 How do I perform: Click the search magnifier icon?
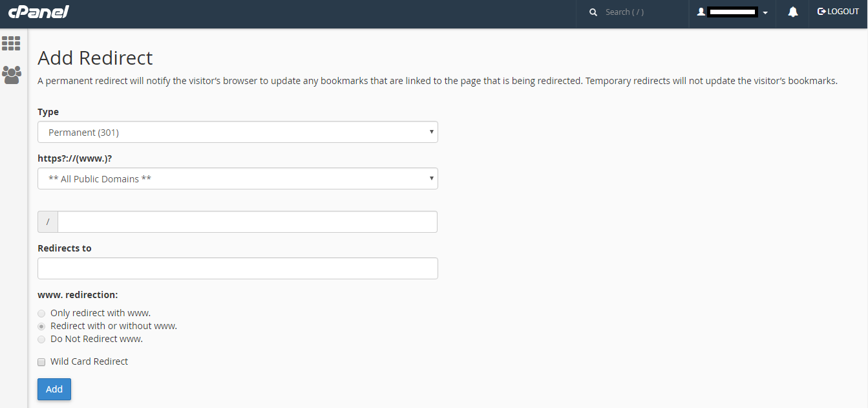pos(593,12)
